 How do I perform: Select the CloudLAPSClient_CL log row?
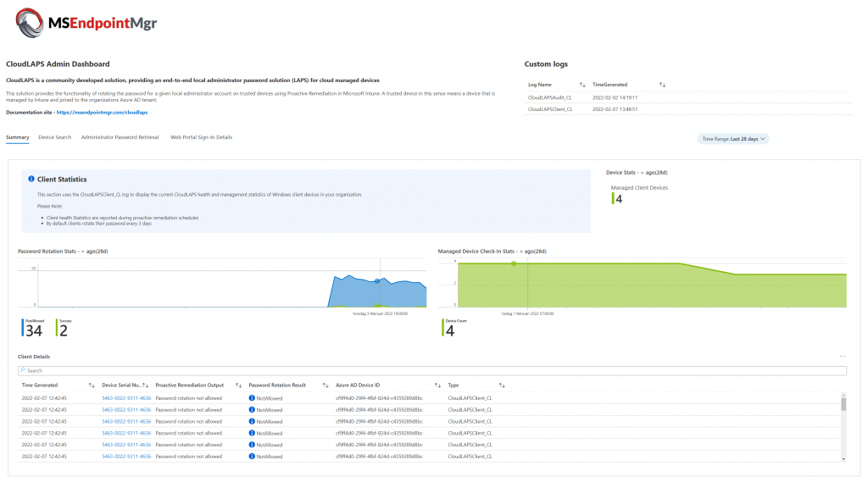[688, 109]
